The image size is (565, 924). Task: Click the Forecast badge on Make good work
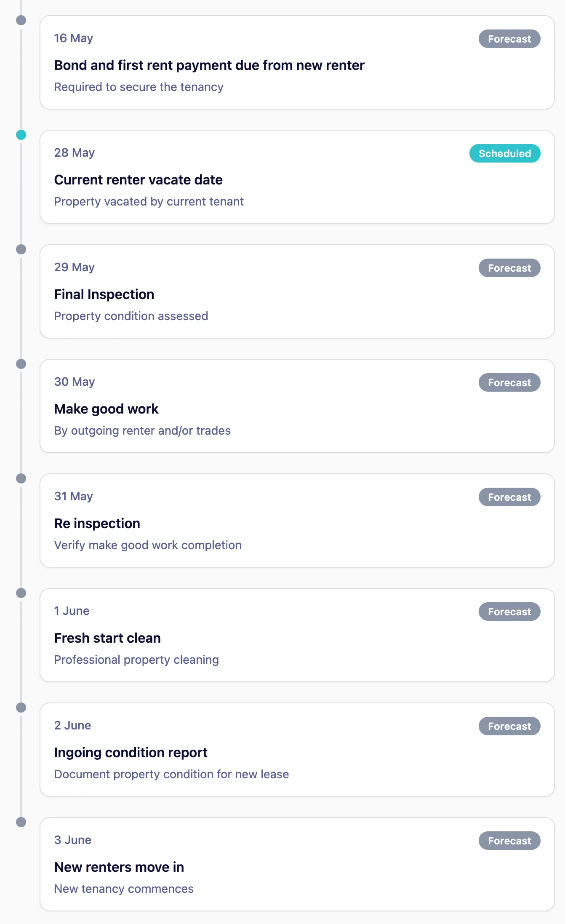[509, 382]
